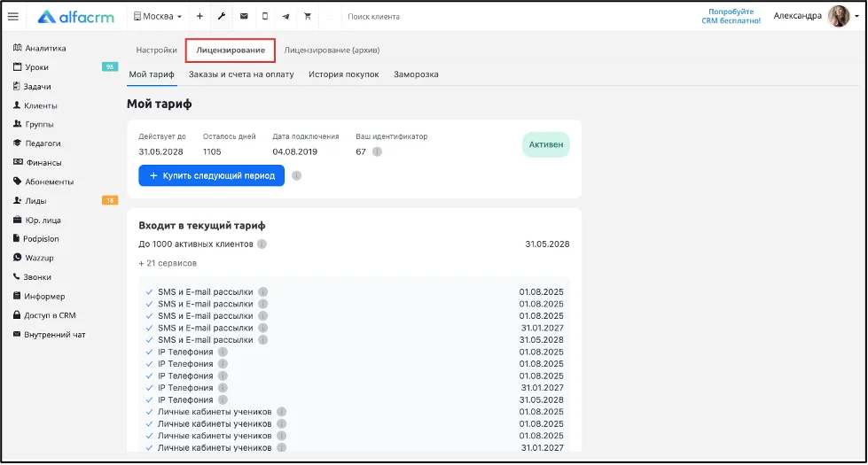Click info icon for SMS рассылки dated 31.01.2027
Image resolution: width=868 pixels, height=465 pixels.
pyautogui.click(x=263, y=328)
